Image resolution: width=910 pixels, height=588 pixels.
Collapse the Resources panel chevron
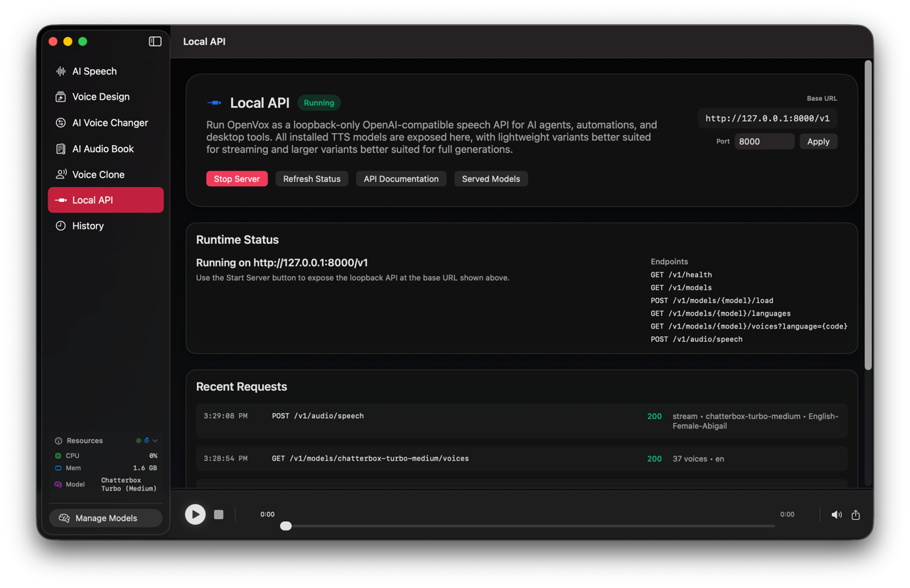(x=154, y=440)
